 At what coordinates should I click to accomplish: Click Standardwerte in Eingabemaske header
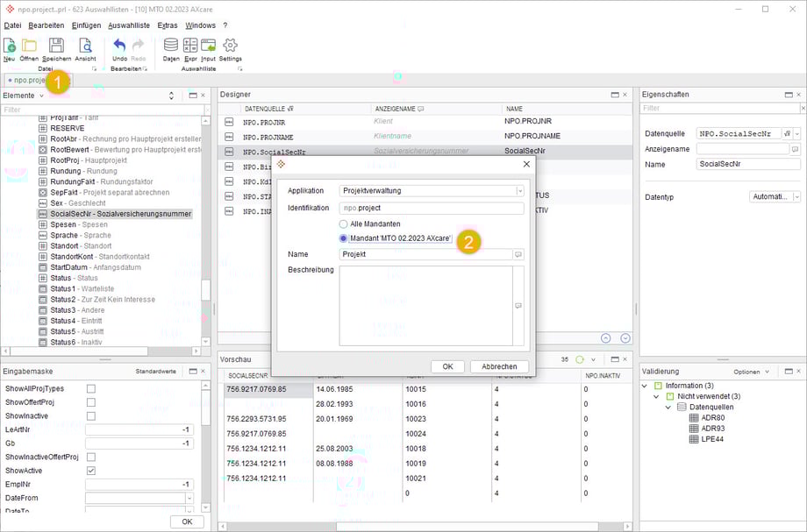point(155,371)
